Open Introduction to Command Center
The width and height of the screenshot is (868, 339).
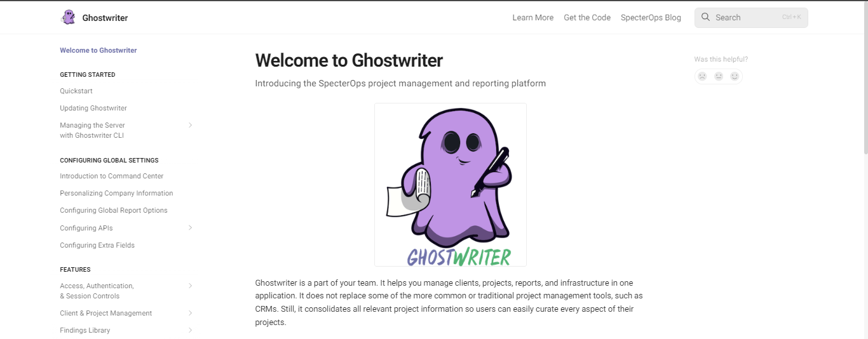112,176
